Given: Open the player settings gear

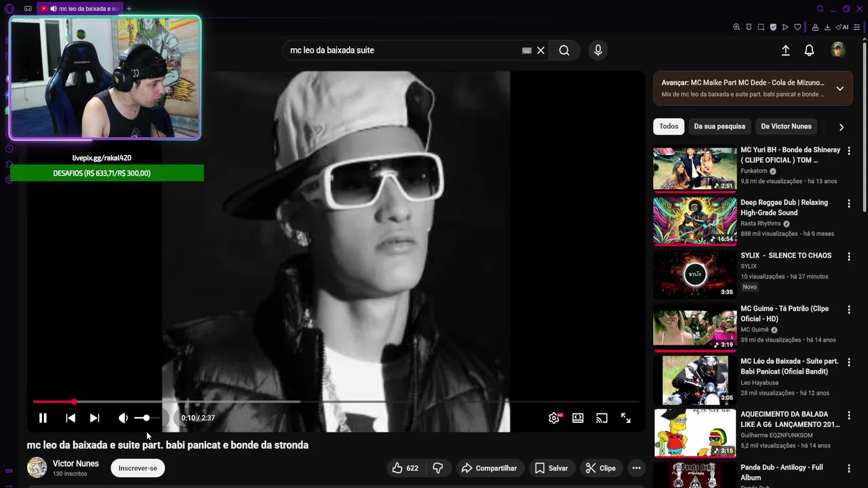Looking at the screenshot, I should tap(554, 418).
